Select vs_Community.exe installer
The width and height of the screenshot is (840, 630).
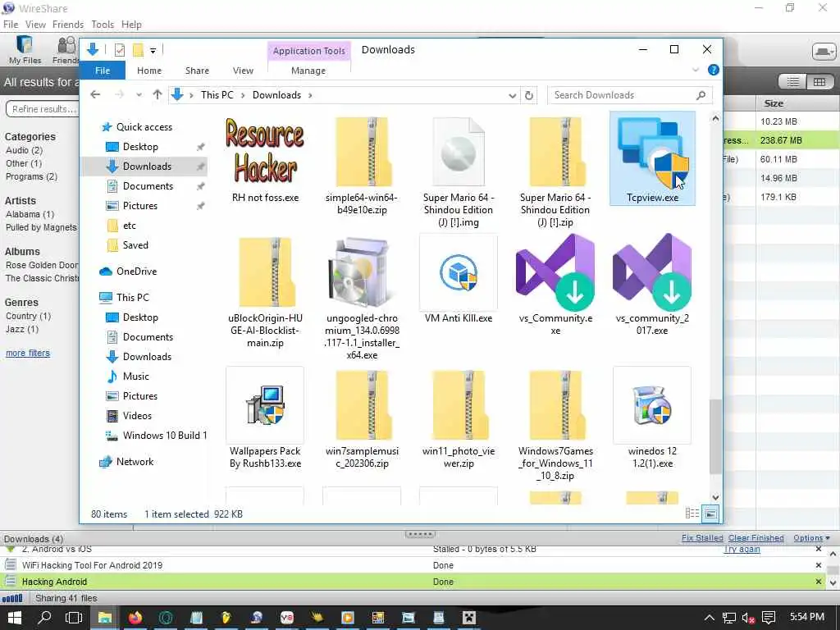coord(555,285)
